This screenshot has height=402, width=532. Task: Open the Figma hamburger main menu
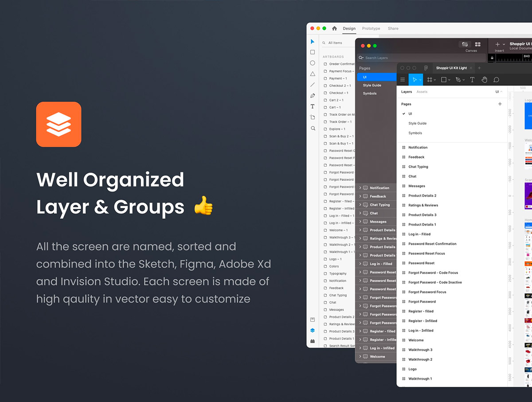click(x=403, y=80)
